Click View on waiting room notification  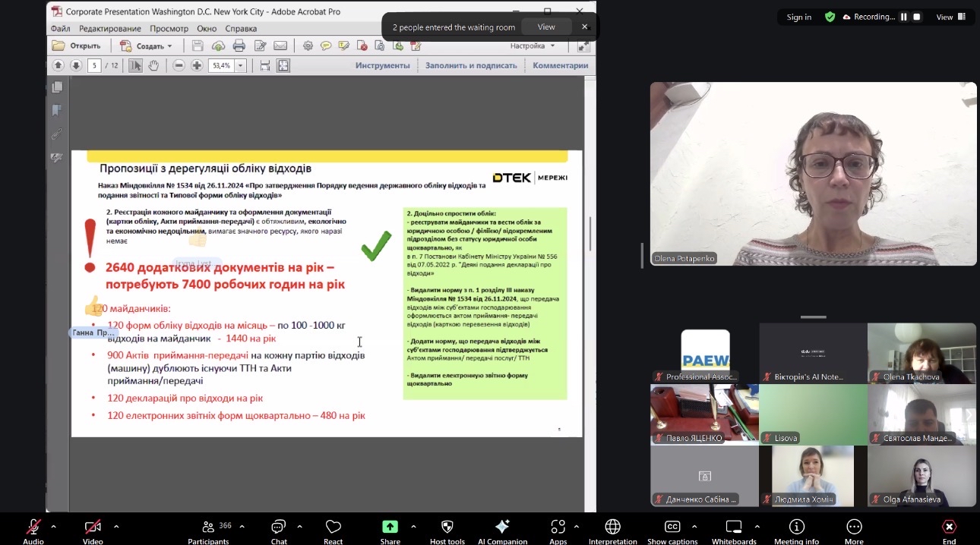click(x=546, y=27)
